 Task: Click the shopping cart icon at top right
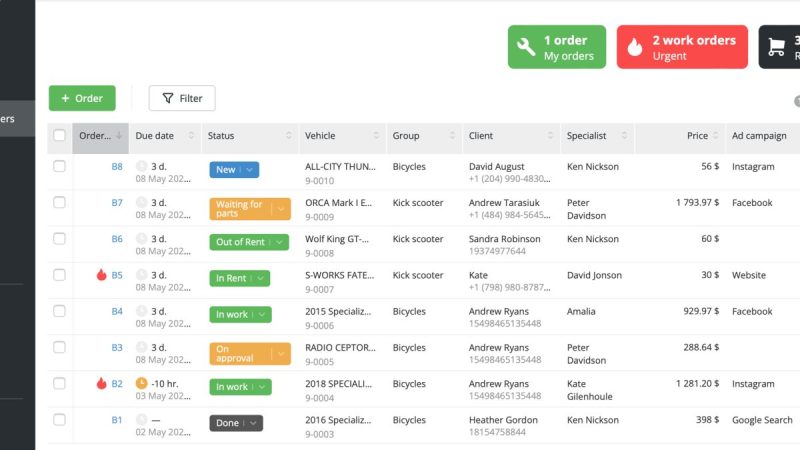tap(776, 47)
